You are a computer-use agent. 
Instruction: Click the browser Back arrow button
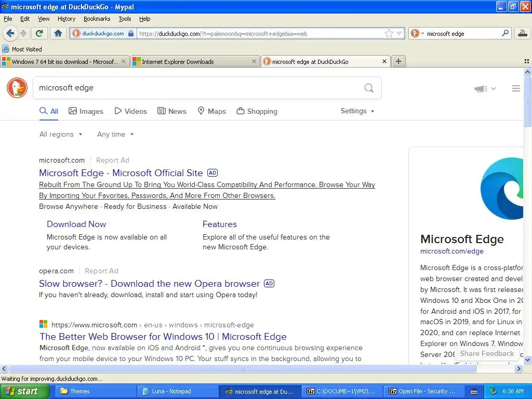point(10,33)
